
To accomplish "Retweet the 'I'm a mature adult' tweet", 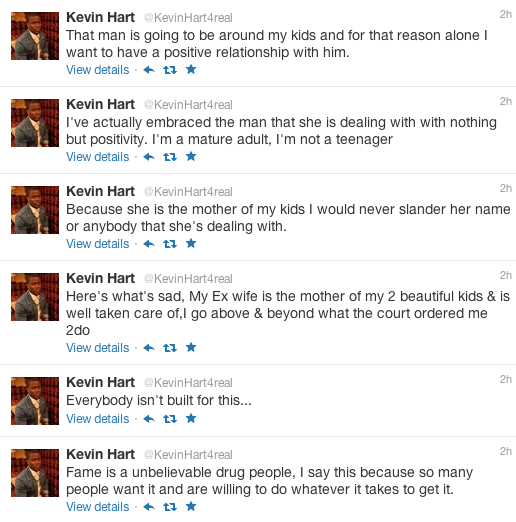I will (170, 157).
